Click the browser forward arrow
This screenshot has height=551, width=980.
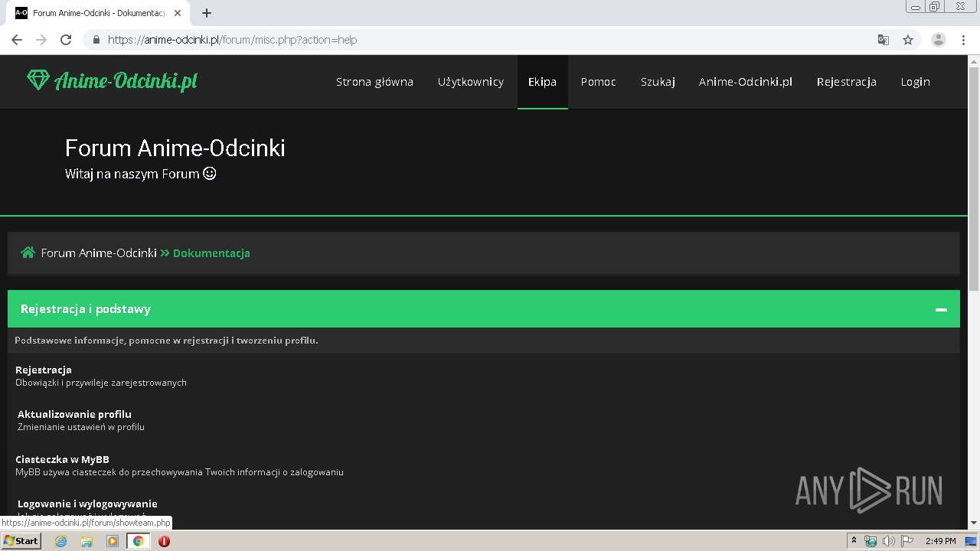[41, 40]
